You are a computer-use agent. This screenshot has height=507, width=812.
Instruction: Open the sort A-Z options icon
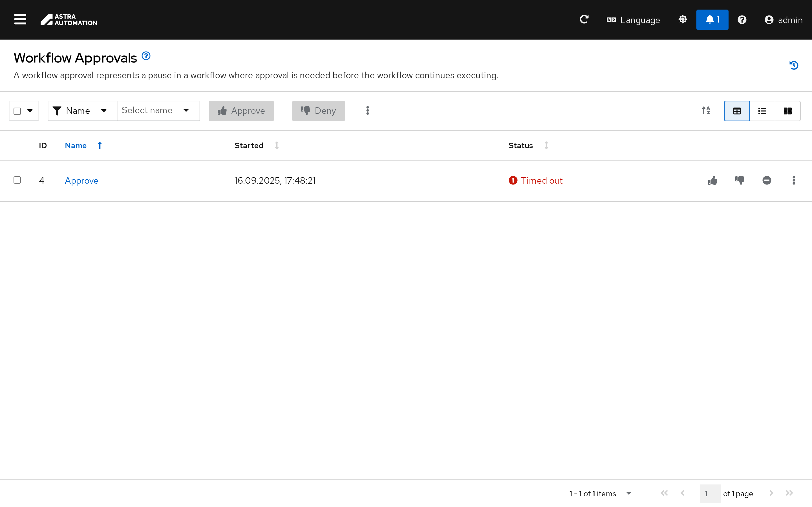706,111
